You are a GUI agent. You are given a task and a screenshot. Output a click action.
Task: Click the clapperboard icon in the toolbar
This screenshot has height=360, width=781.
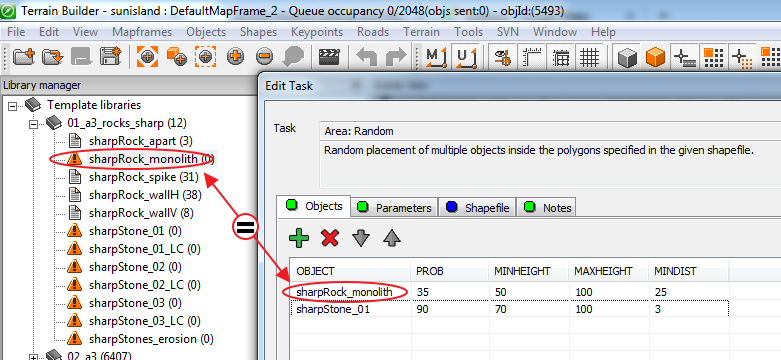pyautogui.click(x=328, y=57)
